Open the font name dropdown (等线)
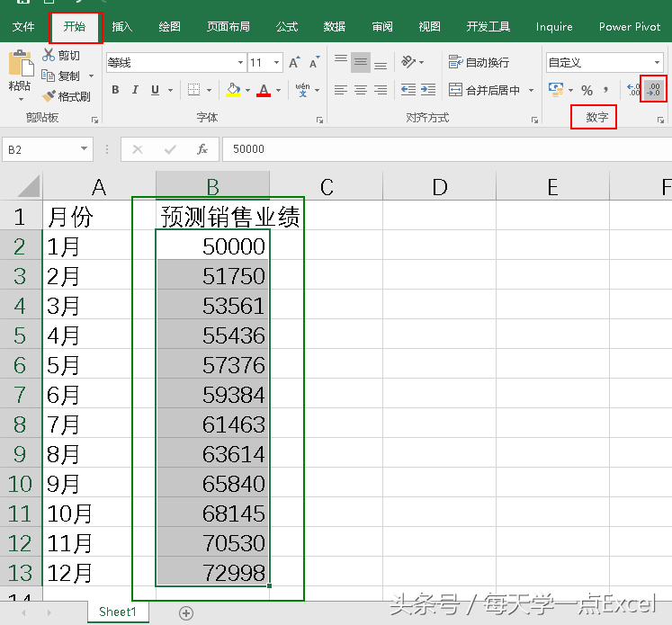Image resolution: width=672 pixels, height=625 pixels. point(241,63)
